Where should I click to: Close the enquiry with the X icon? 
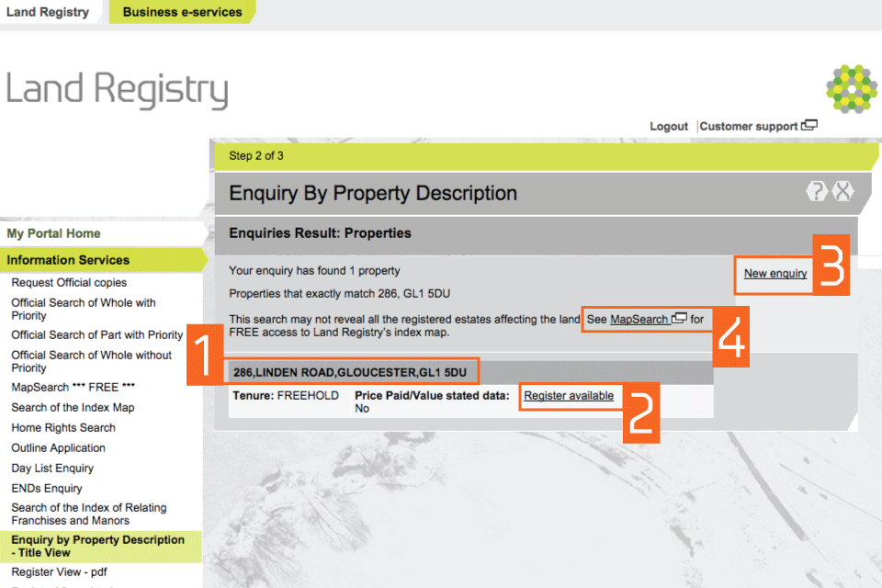point(842,191)
